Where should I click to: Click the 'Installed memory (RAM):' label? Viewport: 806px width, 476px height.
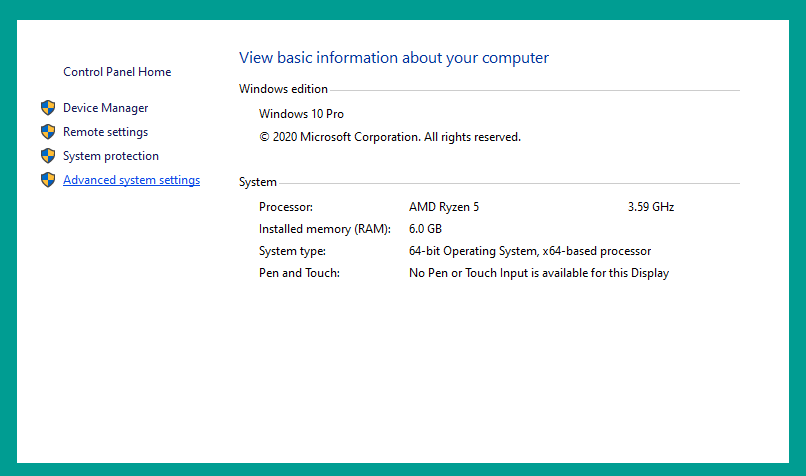click(x=325, y=229)
